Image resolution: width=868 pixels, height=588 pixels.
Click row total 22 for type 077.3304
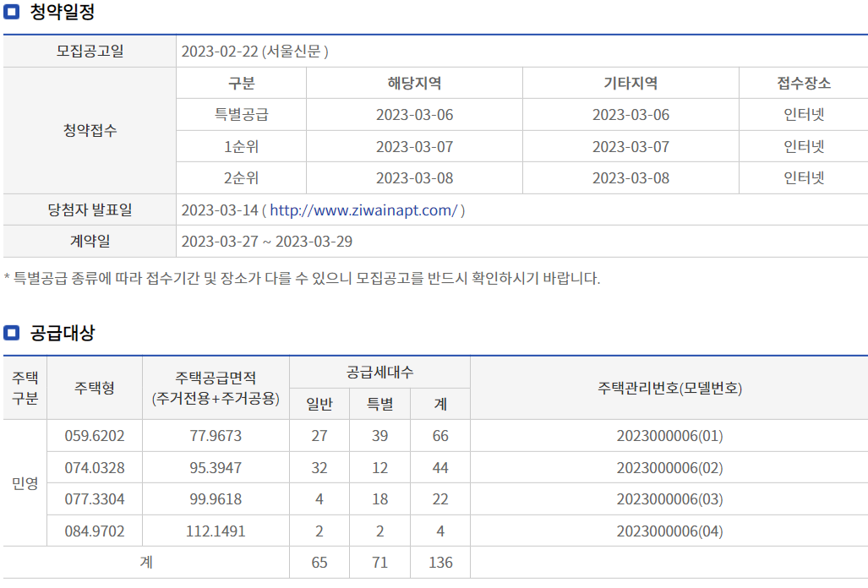pyautogui.click(x=440, y=499)
